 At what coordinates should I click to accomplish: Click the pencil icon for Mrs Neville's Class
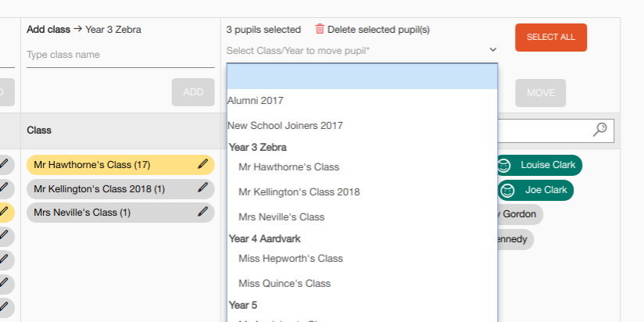(202, 212)
